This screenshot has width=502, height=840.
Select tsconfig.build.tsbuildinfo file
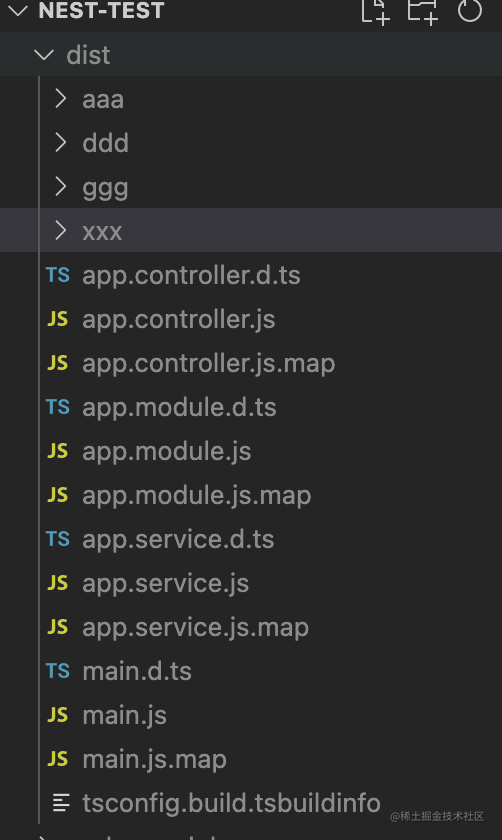point(251,802)
